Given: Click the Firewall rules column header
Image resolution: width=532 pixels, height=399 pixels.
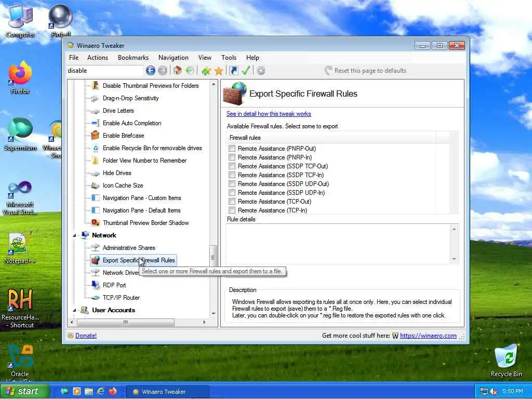Looking at the screenshot, I should (331, 137).
